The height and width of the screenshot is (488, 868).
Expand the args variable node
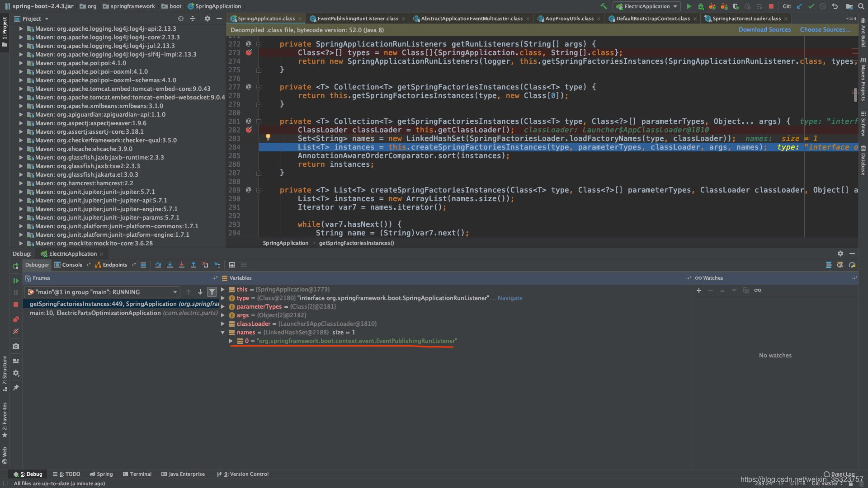coord(223,314)
